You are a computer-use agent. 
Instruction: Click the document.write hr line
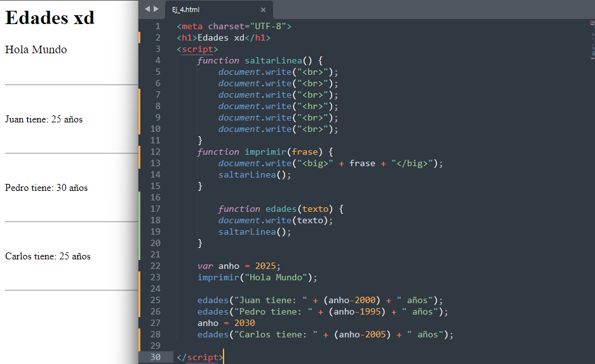click(x=278, y=107)
